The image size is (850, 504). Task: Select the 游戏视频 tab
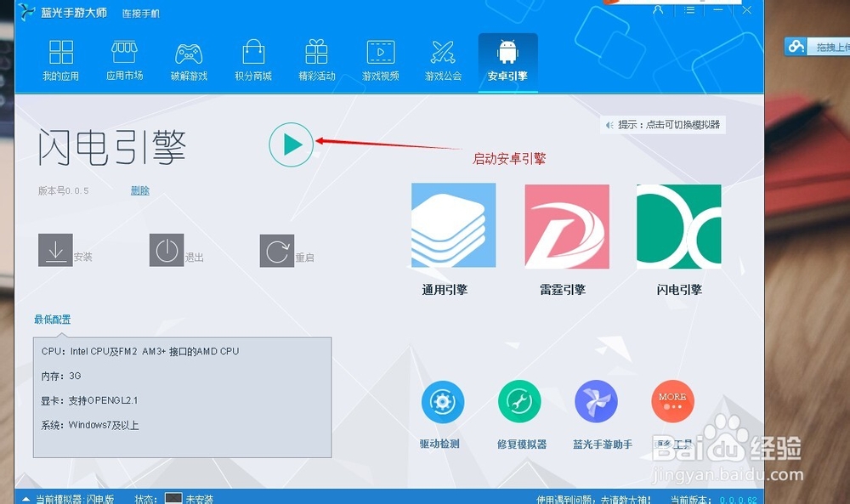[381, 60]
